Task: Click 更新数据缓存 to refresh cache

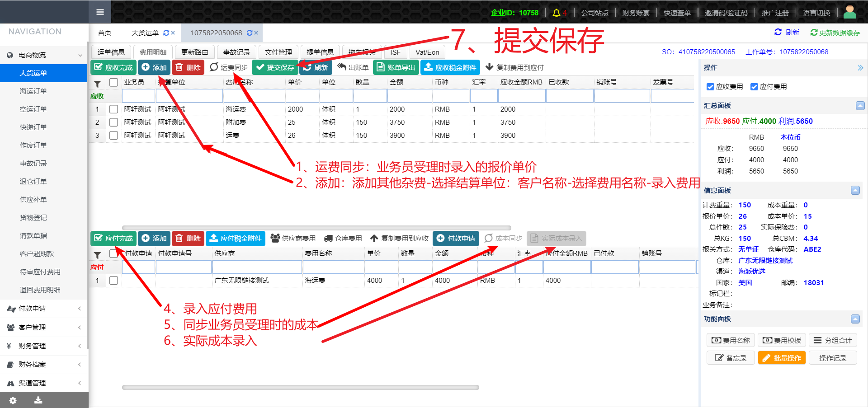Action: (x=835, y=33)
